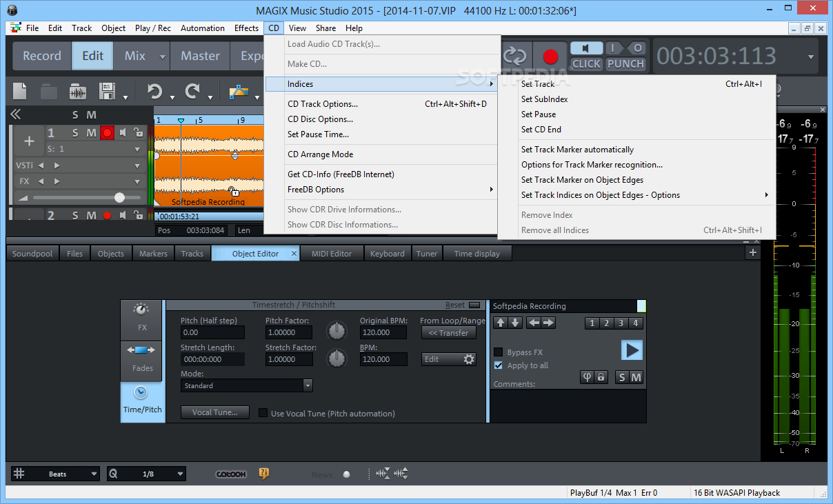Go to next object with right arrow

tap(548, 323)
